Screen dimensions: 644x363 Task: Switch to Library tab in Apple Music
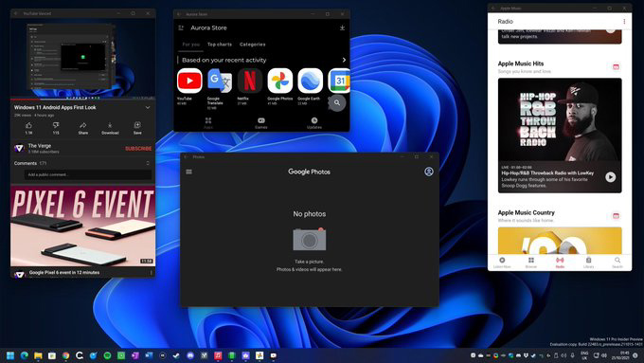point(588,263)
